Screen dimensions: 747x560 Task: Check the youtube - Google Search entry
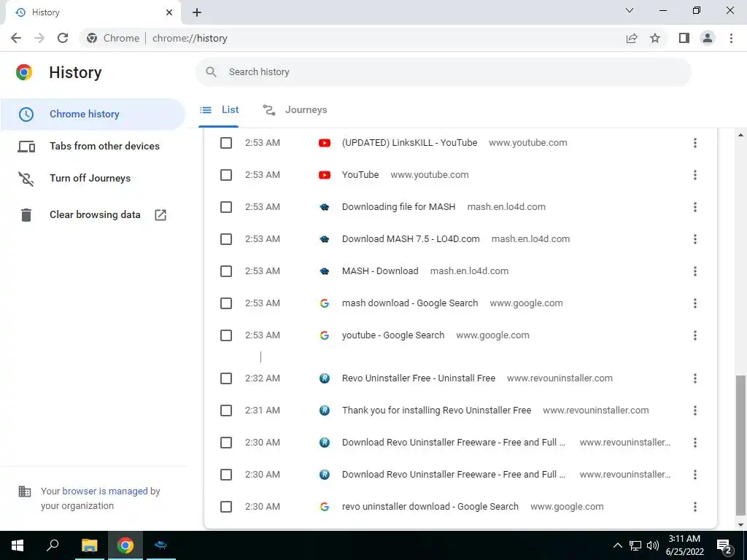pos(226,335)
